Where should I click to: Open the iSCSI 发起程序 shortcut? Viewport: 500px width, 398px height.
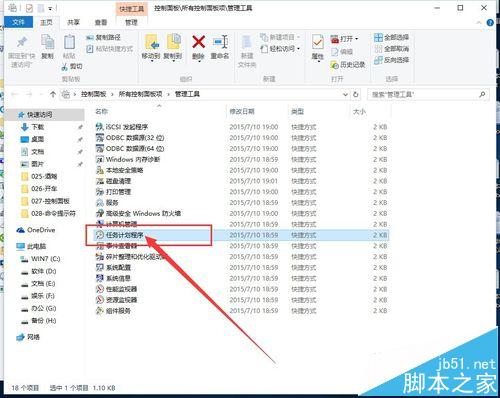point(122,127)
